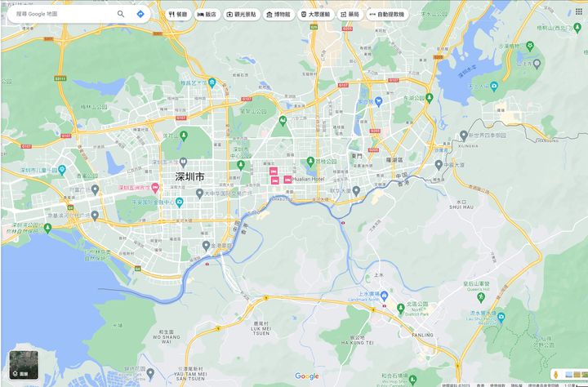Image resolution: width=588 pixels, height=387 pixels.
Task: Click the 雅昌艺术馆 museum marker
Action: click(212, 82)
